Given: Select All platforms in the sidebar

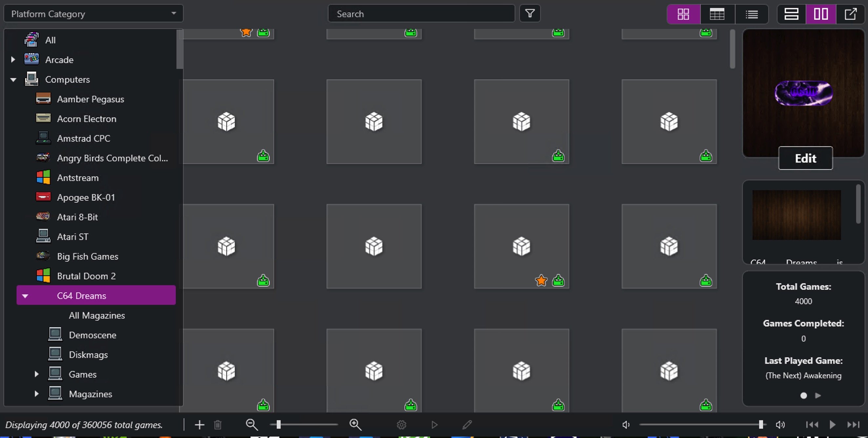Looking at the screenshot, I should pos(50,40).
